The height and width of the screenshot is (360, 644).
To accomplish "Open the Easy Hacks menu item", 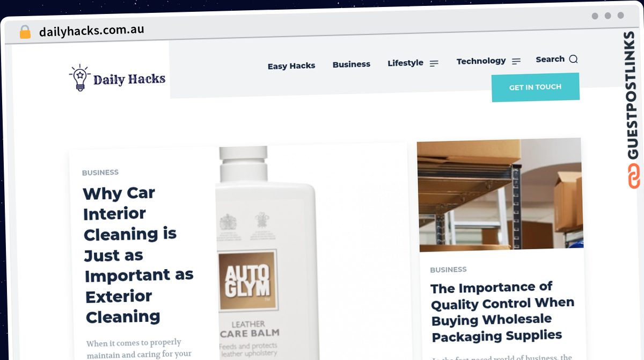I will coord(291,66).
